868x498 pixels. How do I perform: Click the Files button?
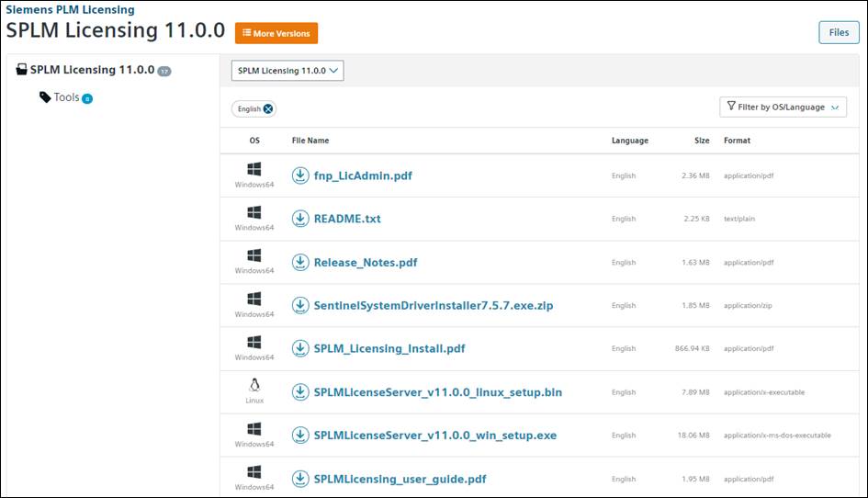[838, 32]
